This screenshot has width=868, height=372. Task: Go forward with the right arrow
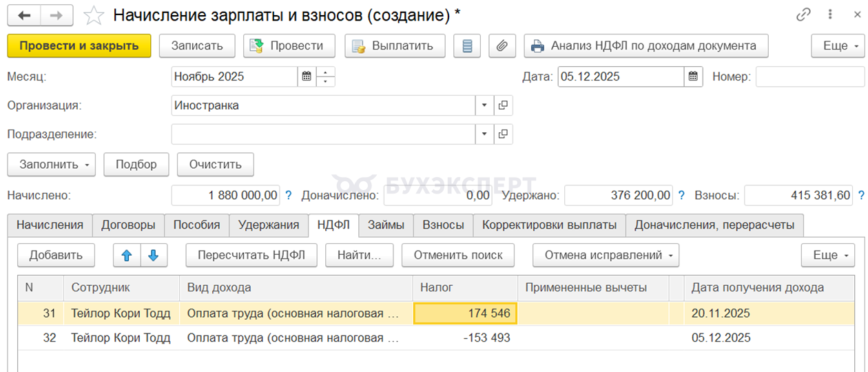(57, 14)
